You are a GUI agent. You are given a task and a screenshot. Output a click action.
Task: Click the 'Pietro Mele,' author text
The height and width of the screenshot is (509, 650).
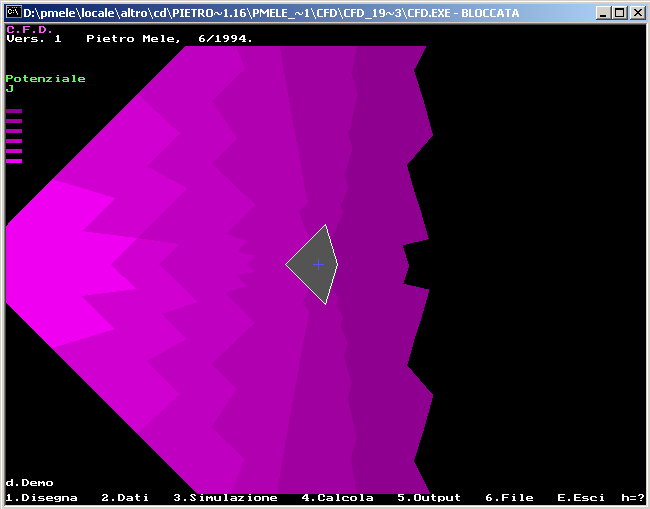(133, 39)
